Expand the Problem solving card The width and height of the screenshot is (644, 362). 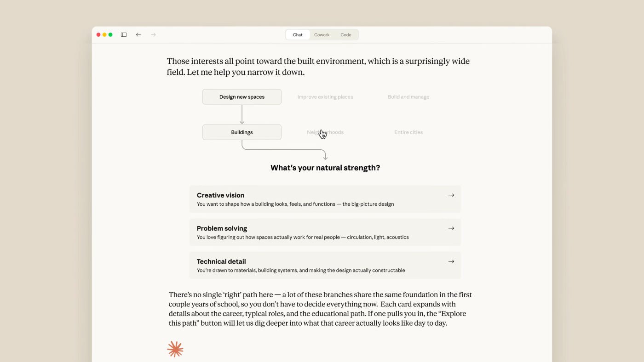click(317, 232)
